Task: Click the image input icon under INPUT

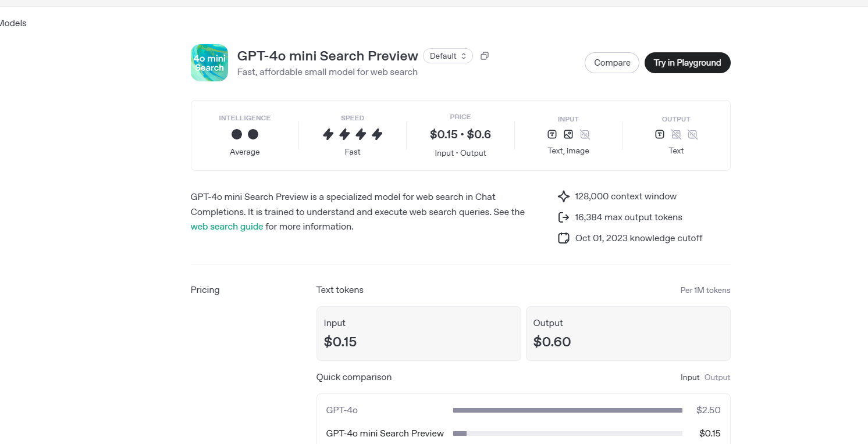Action: point(568,134)
